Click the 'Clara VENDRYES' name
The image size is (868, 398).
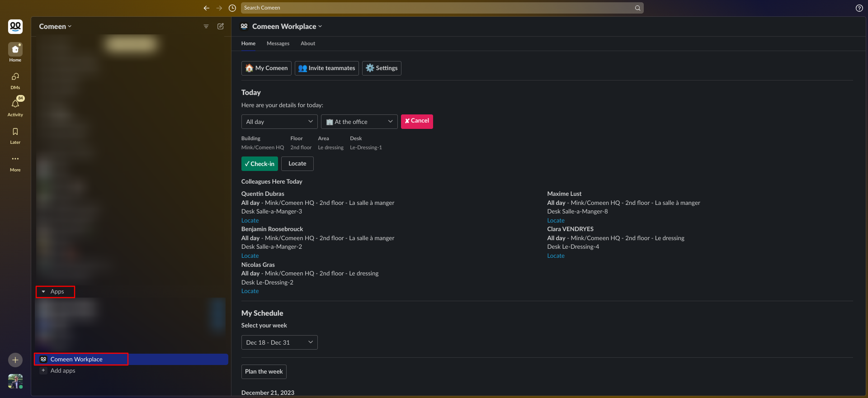[x=570, y=229]
